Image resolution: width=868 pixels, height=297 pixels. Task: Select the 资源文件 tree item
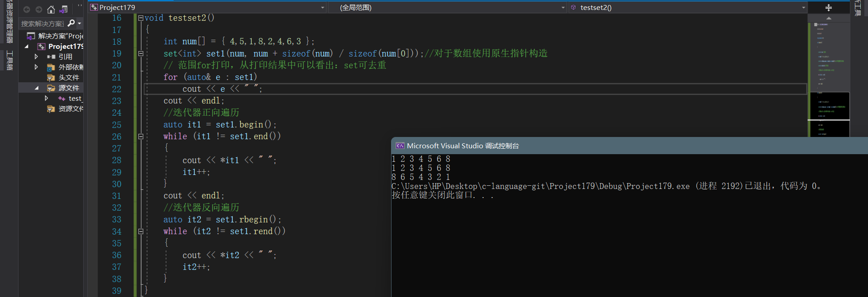coord(71,109)
